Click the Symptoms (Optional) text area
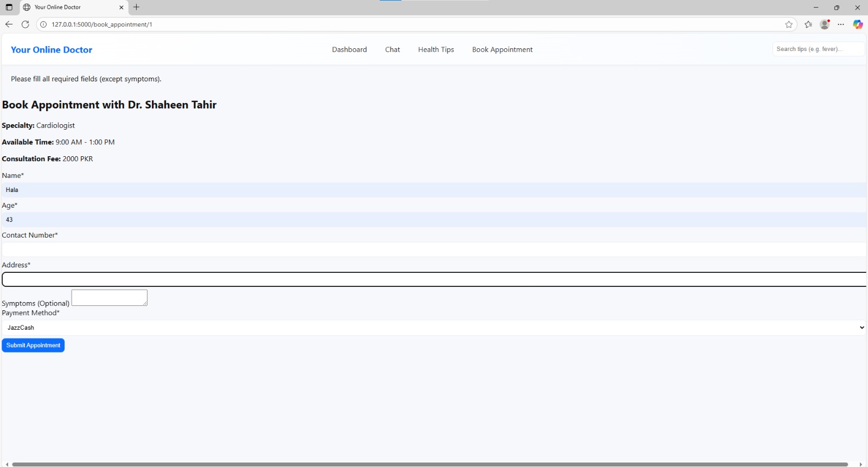Viewport: 868px width, 467px height. click(110, 298)
